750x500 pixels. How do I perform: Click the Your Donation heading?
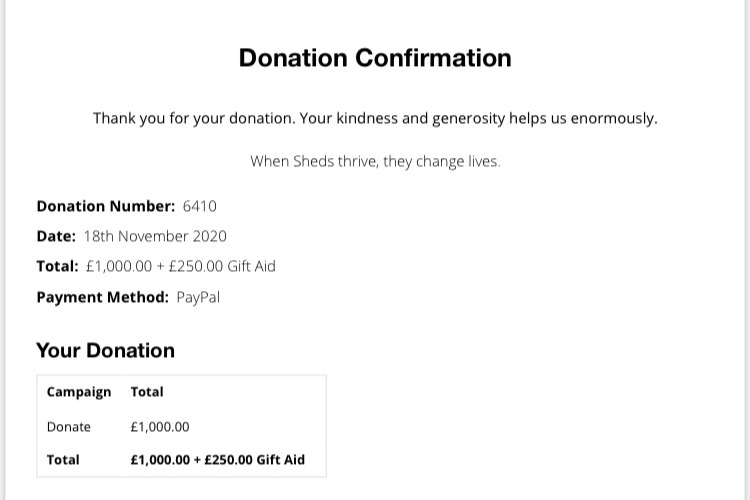pos(105,350)
